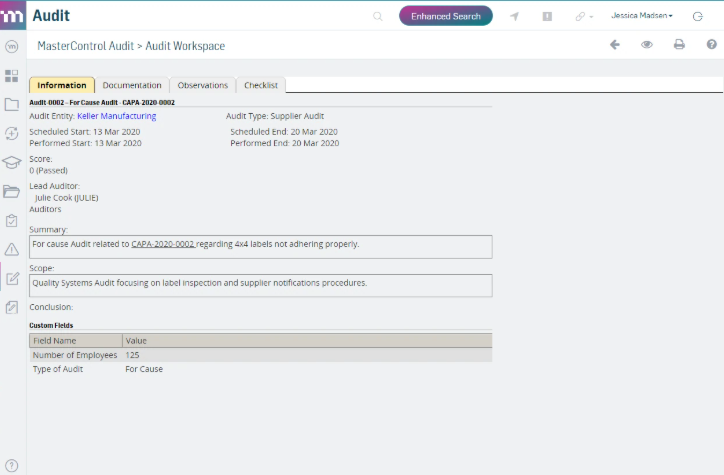Open the graduation cap training icon
724x475 pixels.
[12, 162]
